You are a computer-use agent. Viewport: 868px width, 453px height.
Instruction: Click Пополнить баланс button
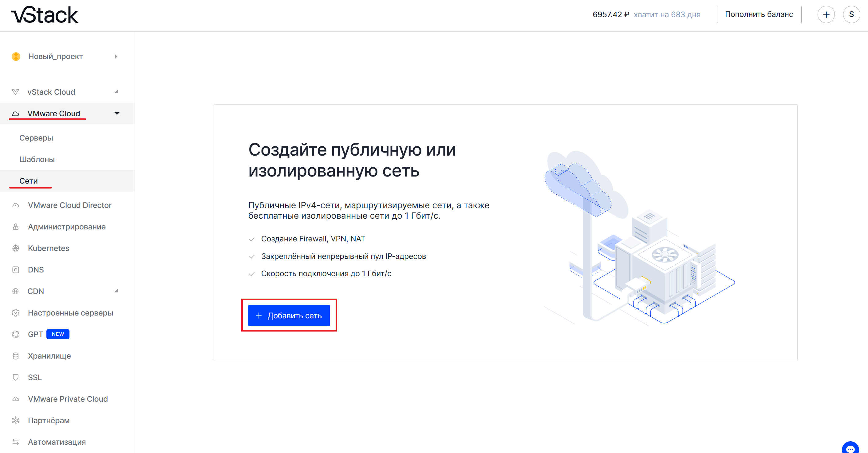(759, 14)
